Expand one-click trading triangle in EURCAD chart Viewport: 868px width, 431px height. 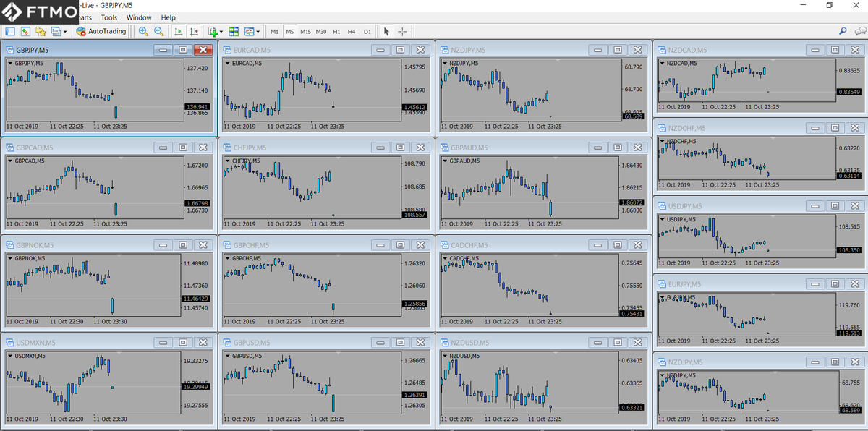click(227, 63)
